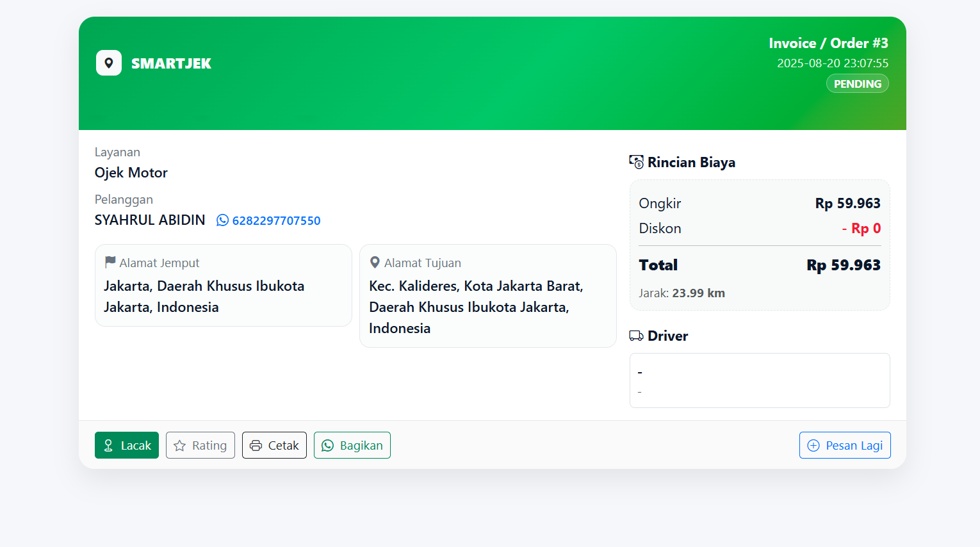Click the star icon in Rating button
This screenshot has height=547, width=980.
(x=180, y=446)
